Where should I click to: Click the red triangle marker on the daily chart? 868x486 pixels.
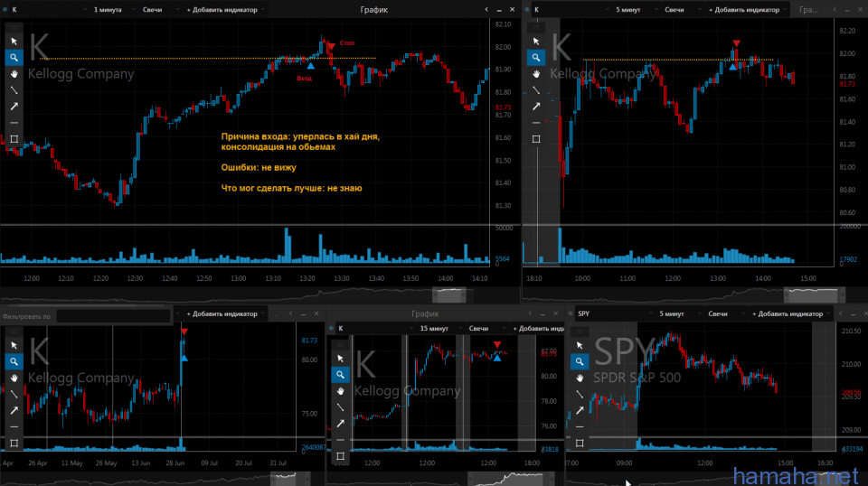click(x=184, y=332)
